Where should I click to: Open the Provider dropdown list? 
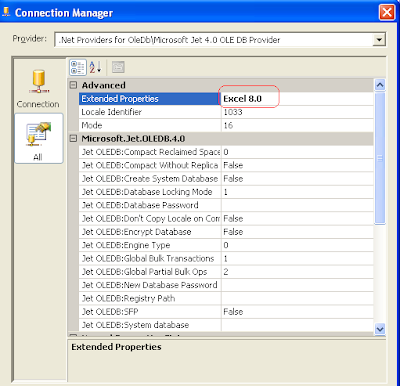pyautogui.click(x=379, y=40)
